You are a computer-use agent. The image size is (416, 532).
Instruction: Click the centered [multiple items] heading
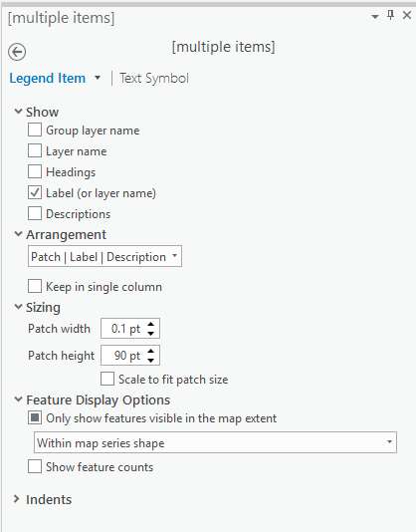coord(223,47)
